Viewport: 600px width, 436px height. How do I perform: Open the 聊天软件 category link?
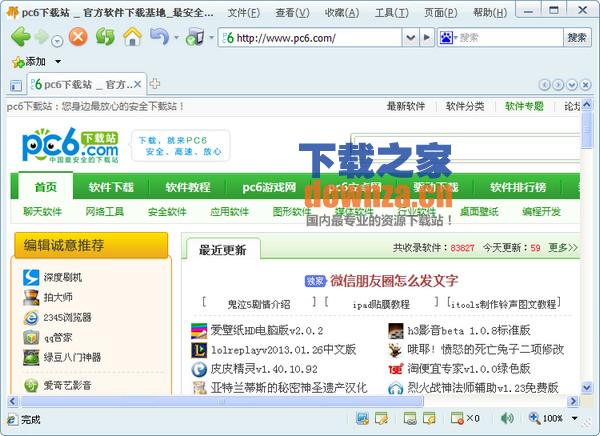click(42, 211)
